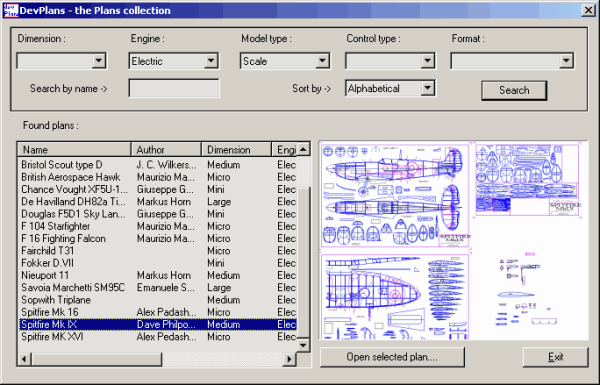
Task: Click the Search button
Action: tap(514, 90)
